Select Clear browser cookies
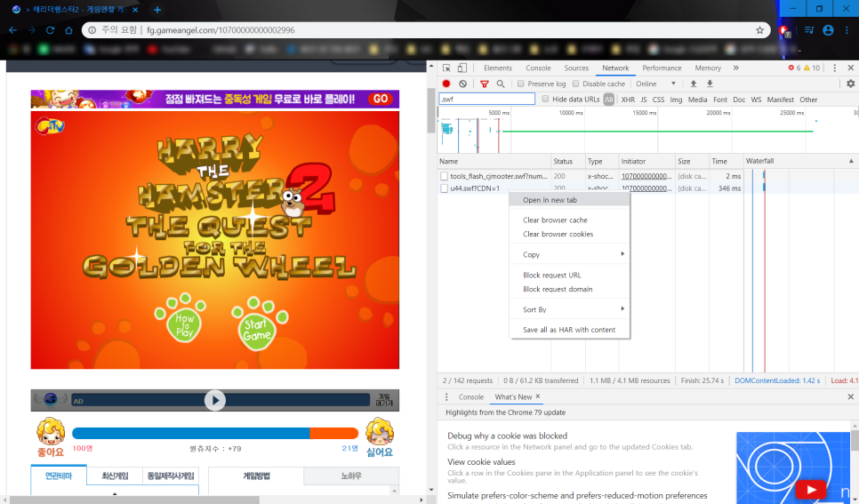The width and height of the screenshot is (859, 504). (569, 234)
